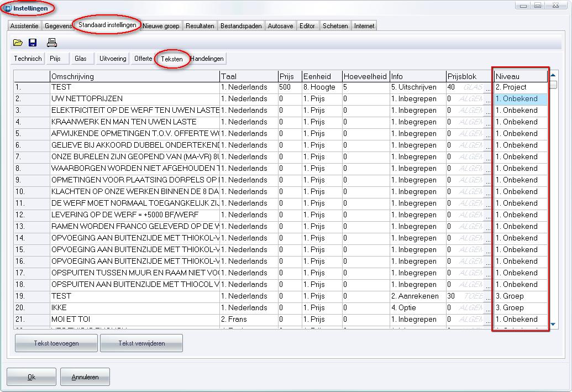Image resolution: width=572 pixels, height=392 pixels.
Task: Open Prijsblok browse button for TEST row 1
Action: tap(488, 87)
